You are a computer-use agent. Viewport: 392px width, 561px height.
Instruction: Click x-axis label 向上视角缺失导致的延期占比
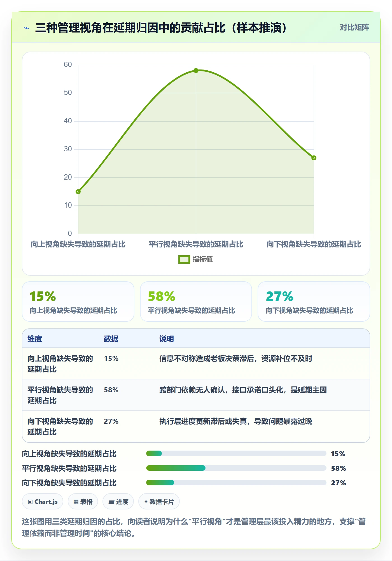click(x=78, y=244)
